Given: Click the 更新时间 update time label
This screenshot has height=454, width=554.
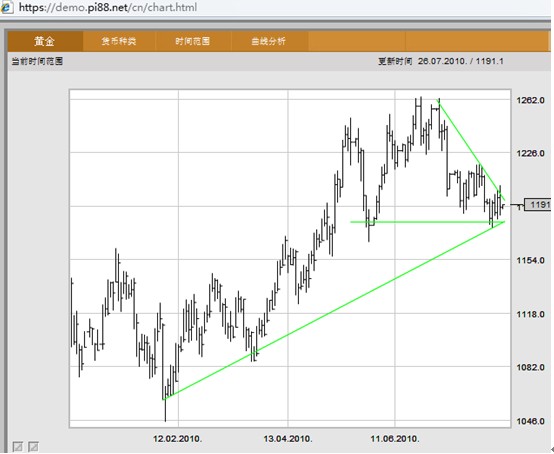Looking at the screenshot, I should tap(395, 61).
